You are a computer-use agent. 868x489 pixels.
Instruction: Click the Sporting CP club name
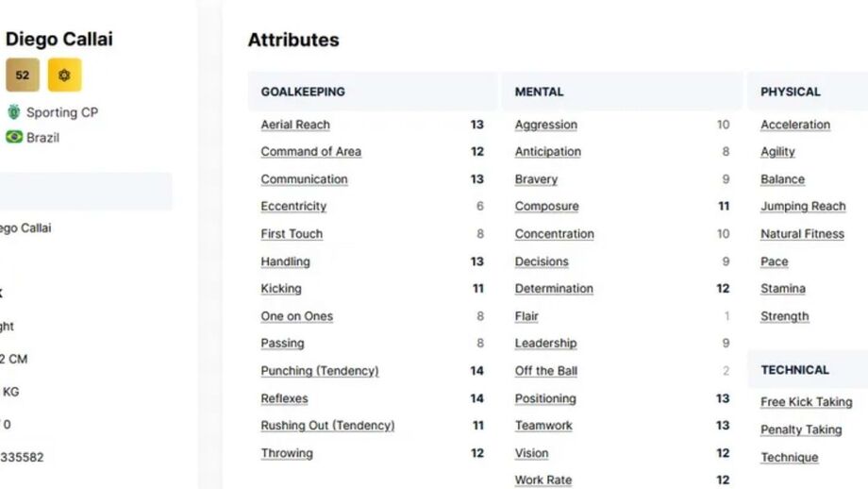pos(62,112)
